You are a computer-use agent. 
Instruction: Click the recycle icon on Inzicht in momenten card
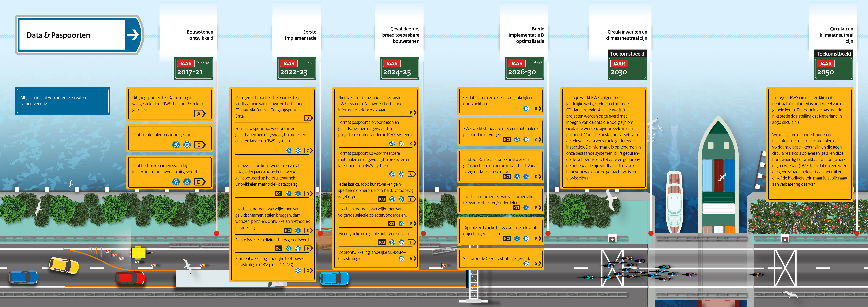[526, 208]
